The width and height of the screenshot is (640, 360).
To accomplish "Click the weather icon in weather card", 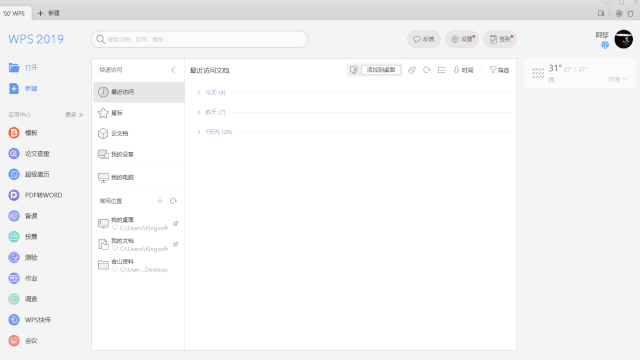I will click(538, 73).
